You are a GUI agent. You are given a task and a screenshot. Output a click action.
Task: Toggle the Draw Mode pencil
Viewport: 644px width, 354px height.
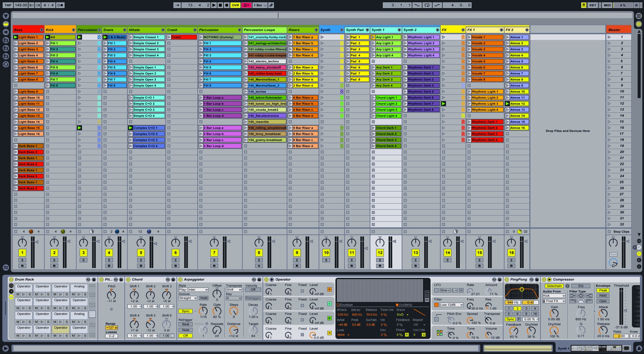tap(271, 5)
